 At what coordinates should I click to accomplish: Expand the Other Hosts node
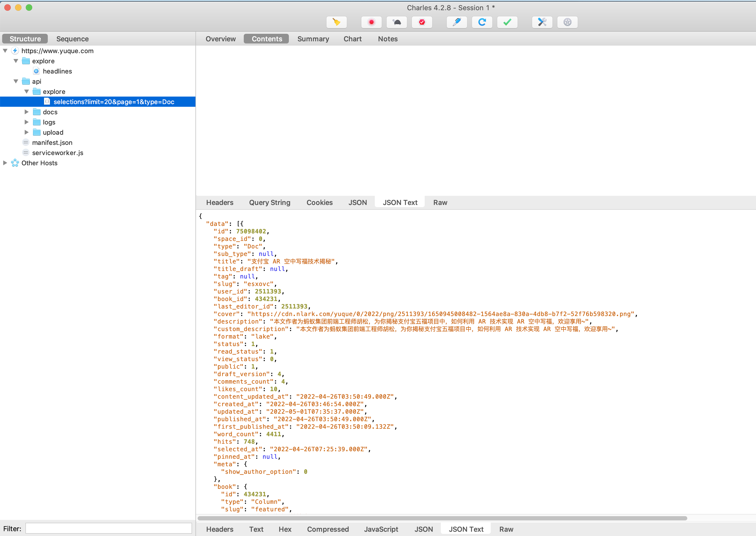(5, 163)
